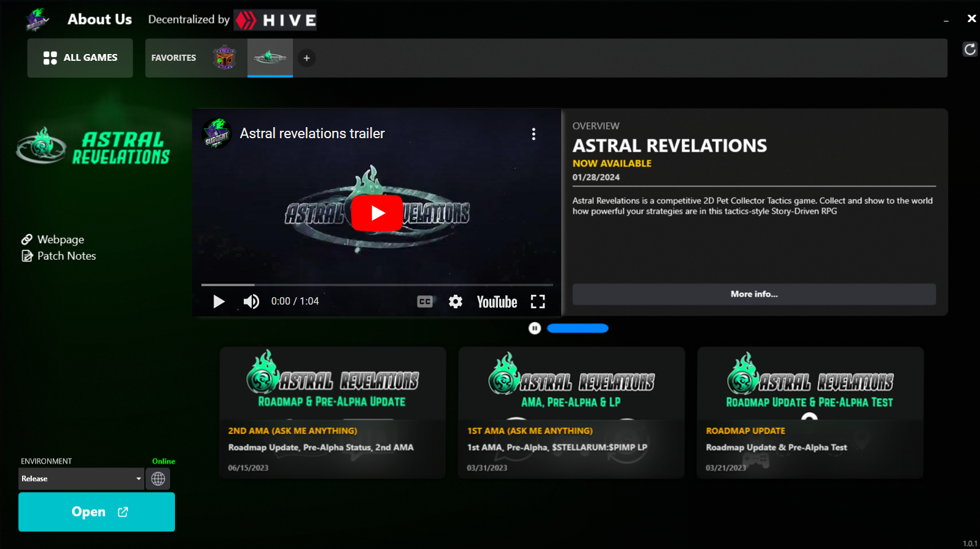Click the Online status label

(163, 461)
